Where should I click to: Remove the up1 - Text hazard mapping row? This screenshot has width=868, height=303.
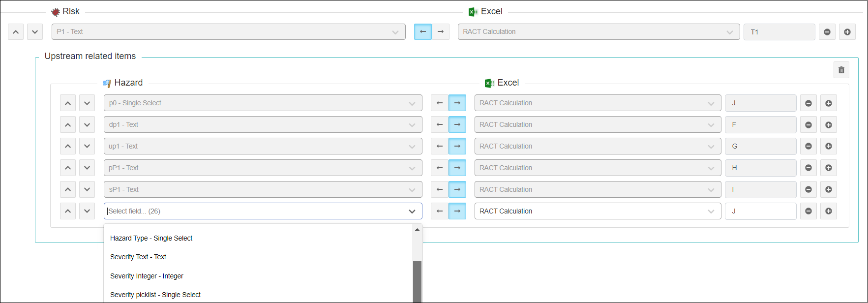pyautogui.click(x=808, y=147)
